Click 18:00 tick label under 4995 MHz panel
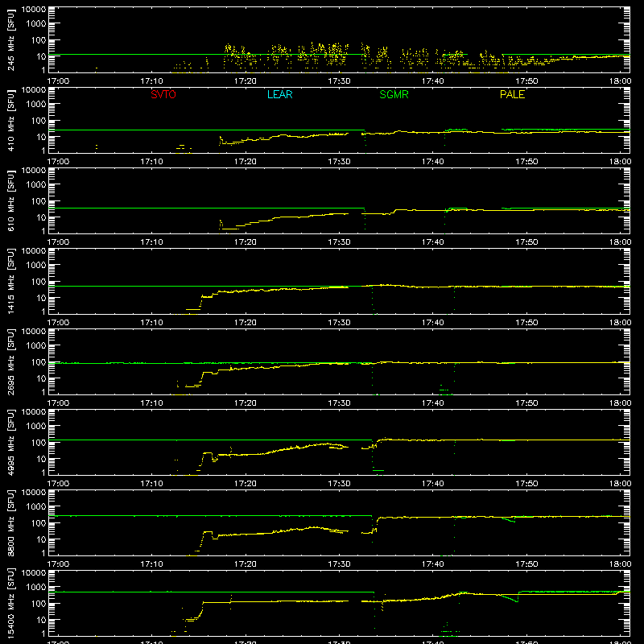The width and height of the screenshot is (644, 644). click(620, 484)
